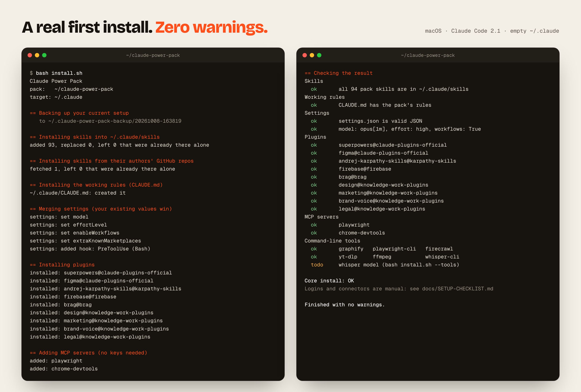581x392 pixels.
Task: Click the backup path ending 20261008-163819
Action: pyautogui.click(x=110, y=121)
